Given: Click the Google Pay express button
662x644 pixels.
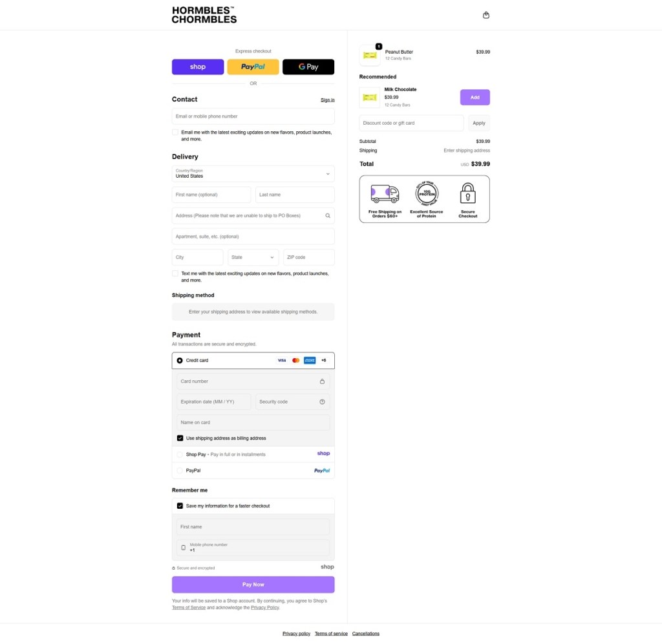Looking at the screenshot, I should point(308,67).
